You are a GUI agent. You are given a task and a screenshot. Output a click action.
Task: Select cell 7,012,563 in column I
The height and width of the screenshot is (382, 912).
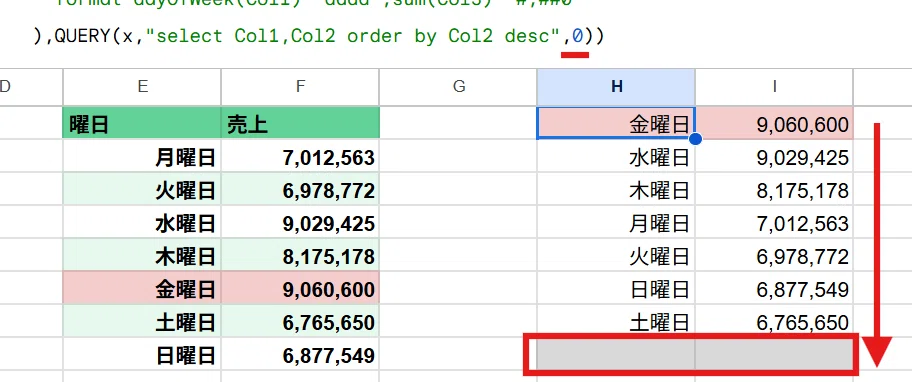(x=774, y=223)
